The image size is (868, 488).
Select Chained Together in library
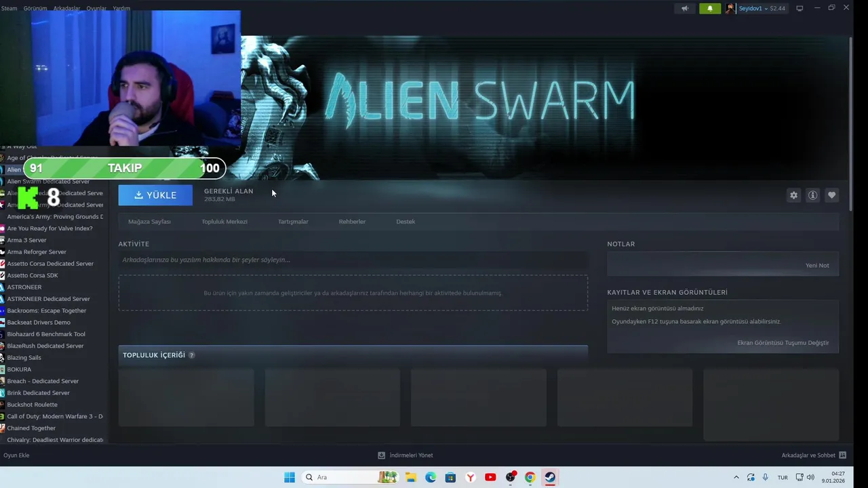(31, 428)
